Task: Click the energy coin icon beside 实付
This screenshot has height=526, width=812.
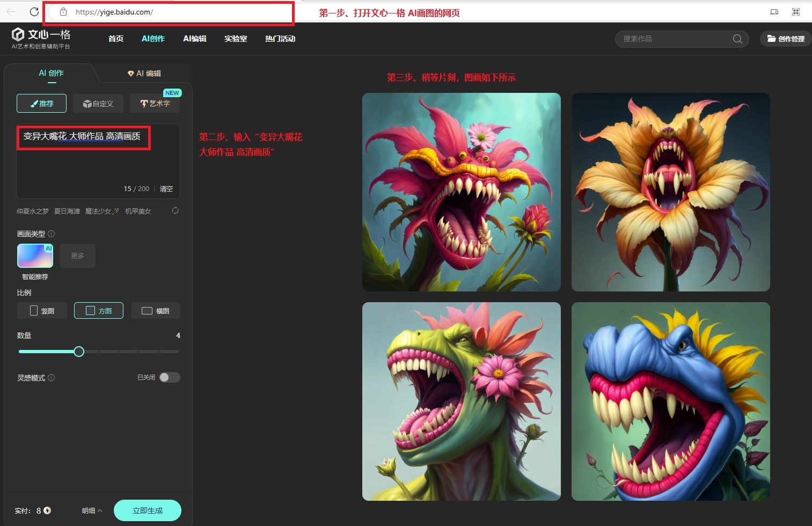Action: (47, 510)
